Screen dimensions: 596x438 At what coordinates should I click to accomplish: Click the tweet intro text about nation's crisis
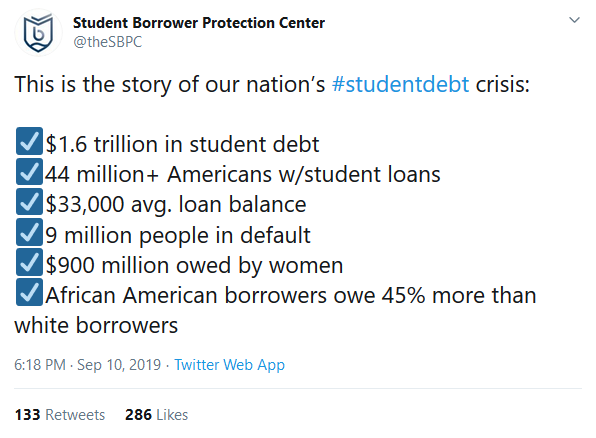272,84
